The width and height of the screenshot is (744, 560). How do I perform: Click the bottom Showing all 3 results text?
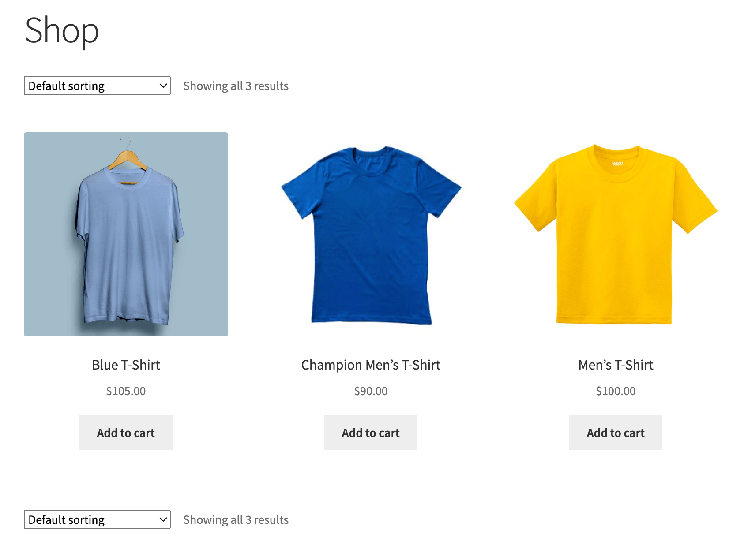click(236, 519)
